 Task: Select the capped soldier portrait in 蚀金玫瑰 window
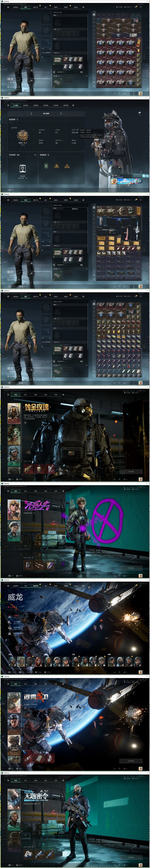[14, 456]
